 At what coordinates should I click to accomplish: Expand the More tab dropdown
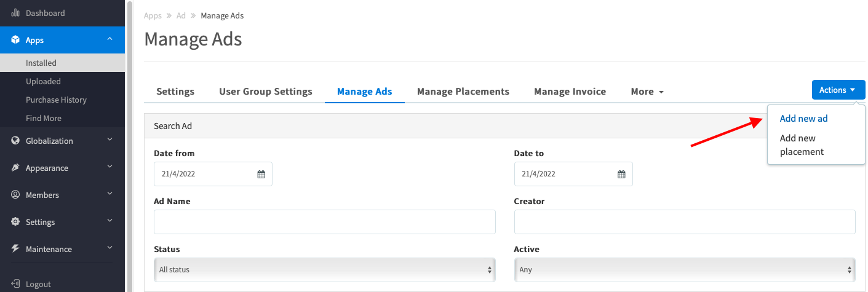(x=647, y=92)
